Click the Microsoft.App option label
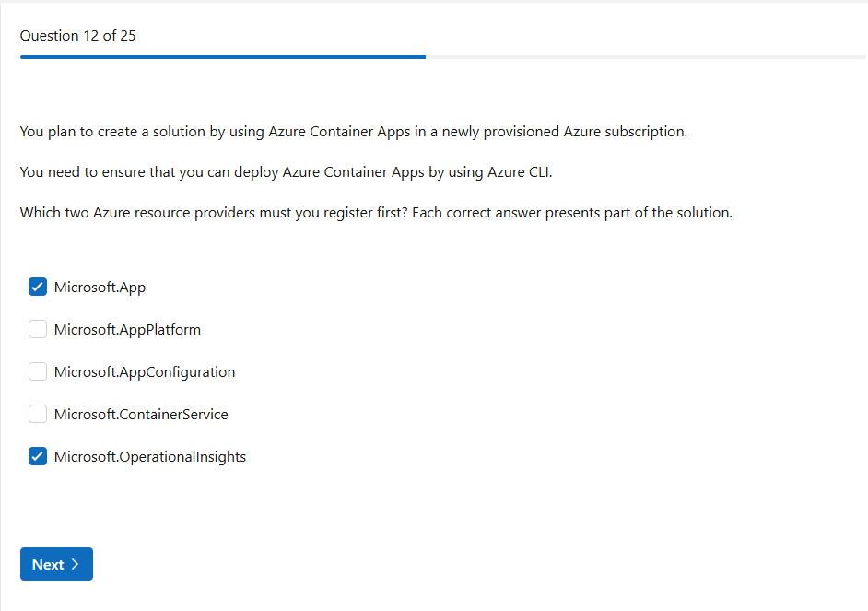 point(100,287)
